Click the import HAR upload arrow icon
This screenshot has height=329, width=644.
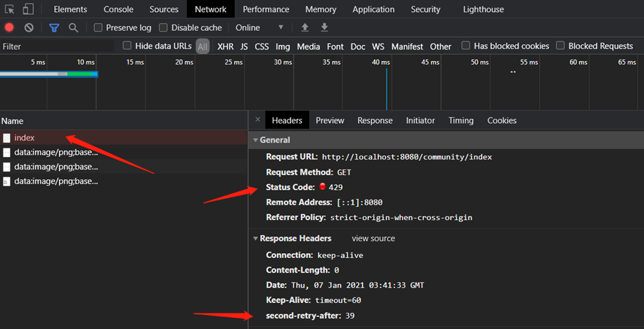(x=304, y=27)
